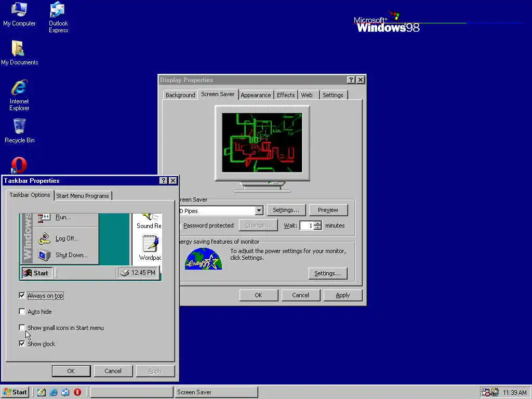The image size is (532, 399).
Task: Close the Display Properties dialog
Action: click(x=361, y=79)
